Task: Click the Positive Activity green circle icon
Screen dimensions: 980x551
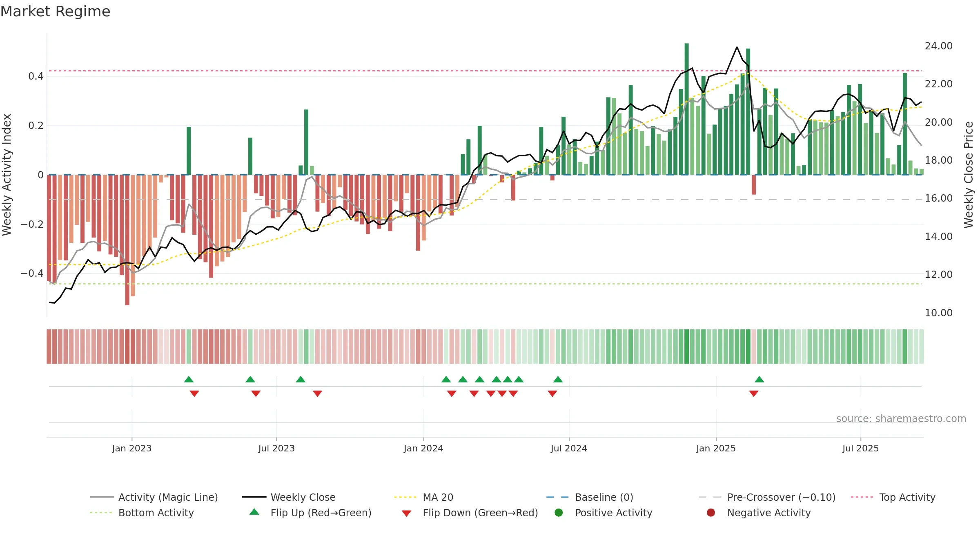Action: (559, 513)
